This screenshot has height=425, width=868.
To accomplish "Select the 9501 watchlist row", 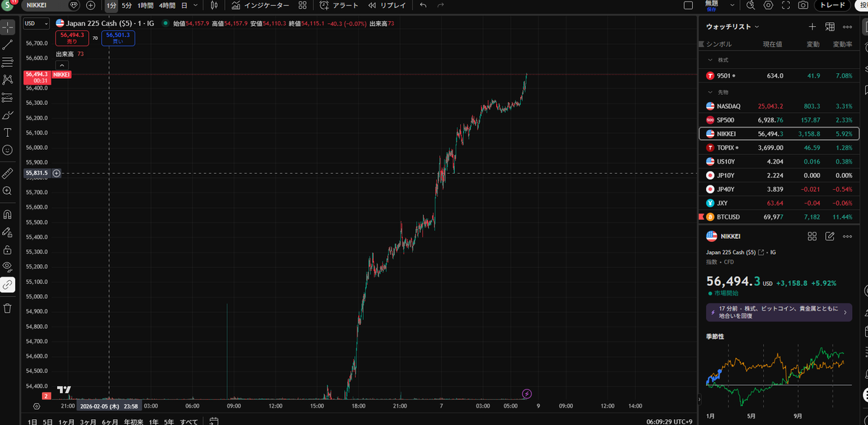I will pyautogui.click(x=779, y=75).
